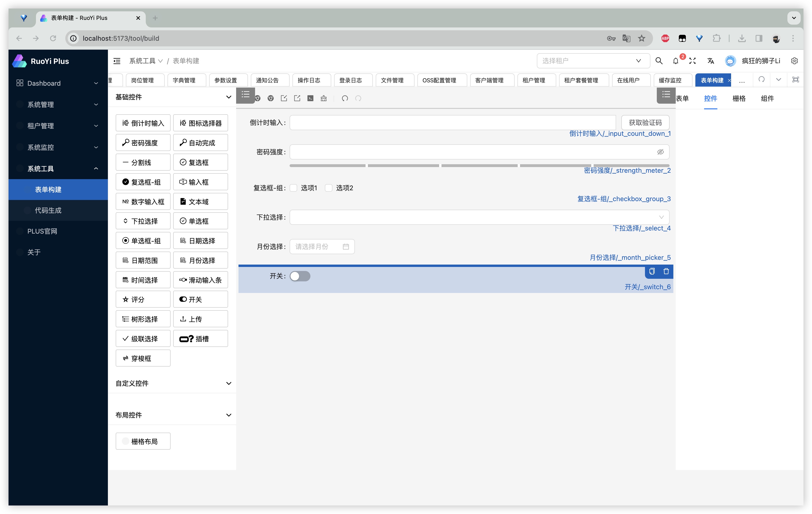Delete the selected switch control with the trash icon

666,271
